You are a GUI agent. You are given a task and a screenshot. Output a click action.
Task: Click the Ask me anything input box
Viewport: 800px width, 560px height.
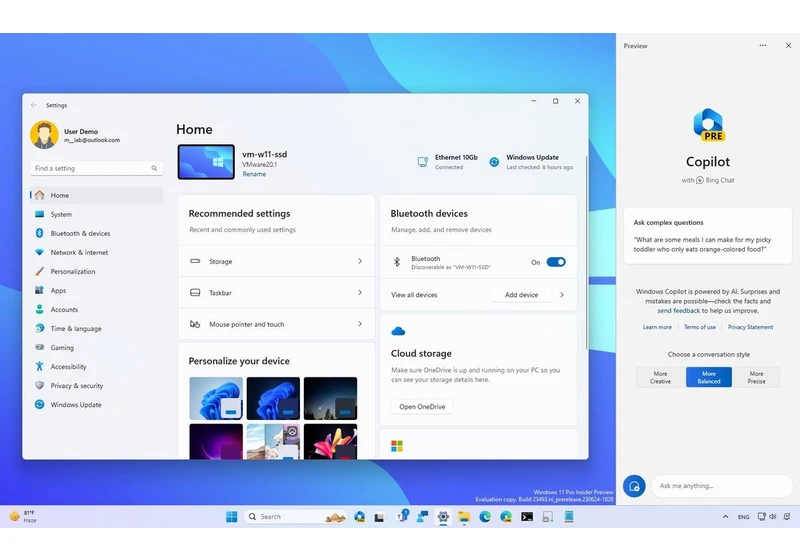(722, 486)
